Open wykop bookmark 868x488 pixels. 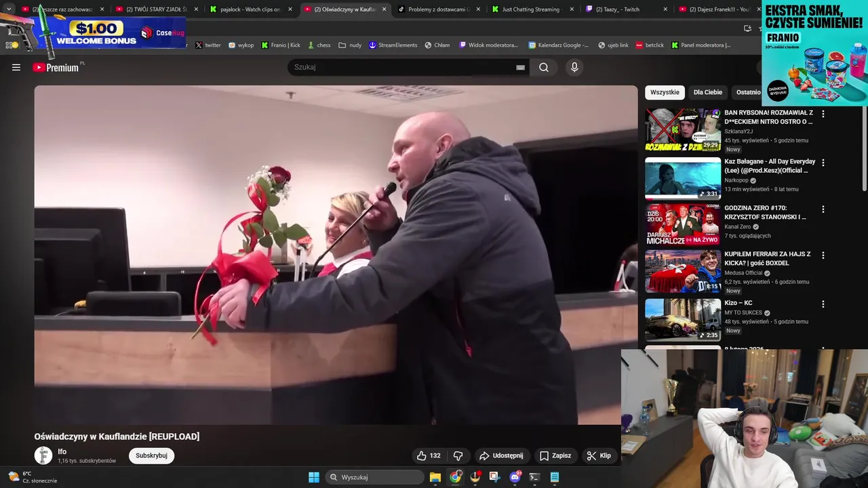point(241,45)
